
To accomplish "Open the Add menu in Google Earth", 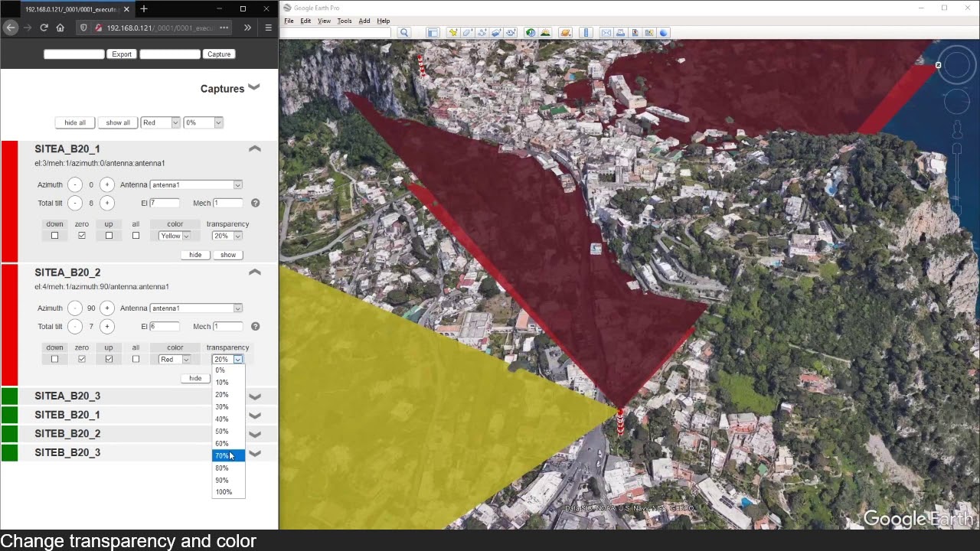I will pos(364,21).
